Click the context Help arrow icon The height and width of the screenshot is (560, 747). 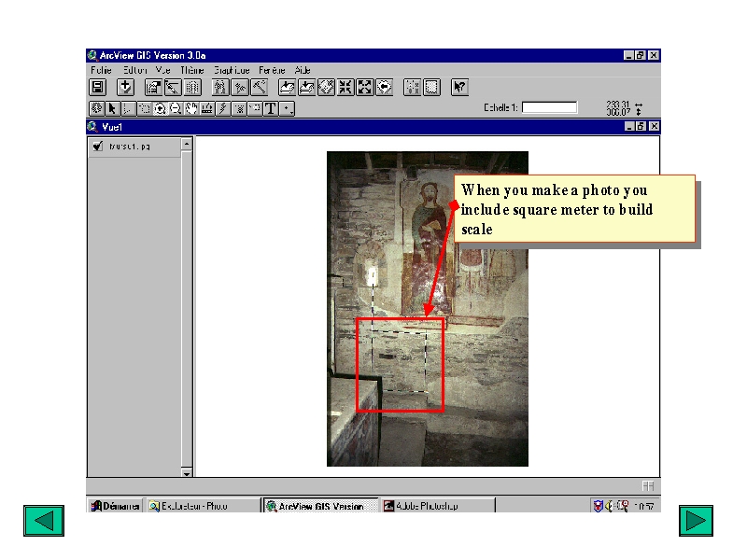coord(459,87)
